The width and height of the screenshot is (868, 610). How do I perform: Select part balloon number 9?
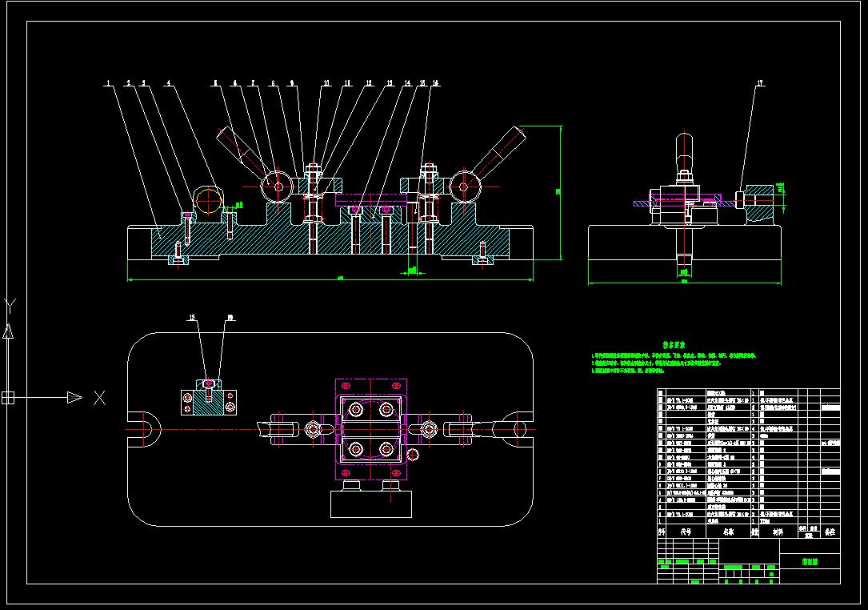[292, 83]
